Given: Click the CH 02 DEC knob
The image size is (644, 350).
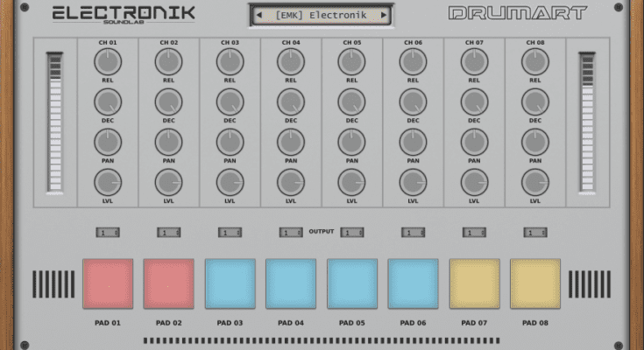Looking at the screenshot, I should tap(168, 101).
